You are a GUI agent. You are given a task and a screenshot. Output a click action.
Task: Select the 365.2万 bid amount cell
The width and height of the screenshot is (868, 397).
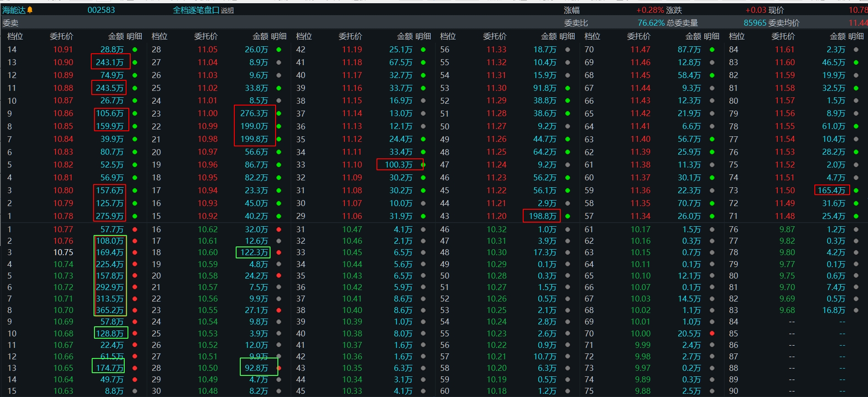[x=110, y=310]
